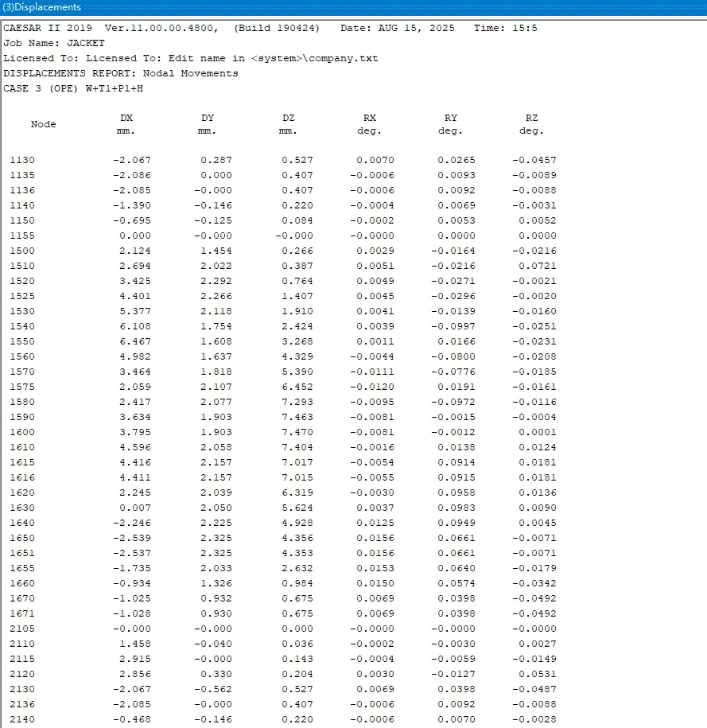Click RZ value -0.0342 for node 1660
The image size is (707, 728).
pos(534,584)
